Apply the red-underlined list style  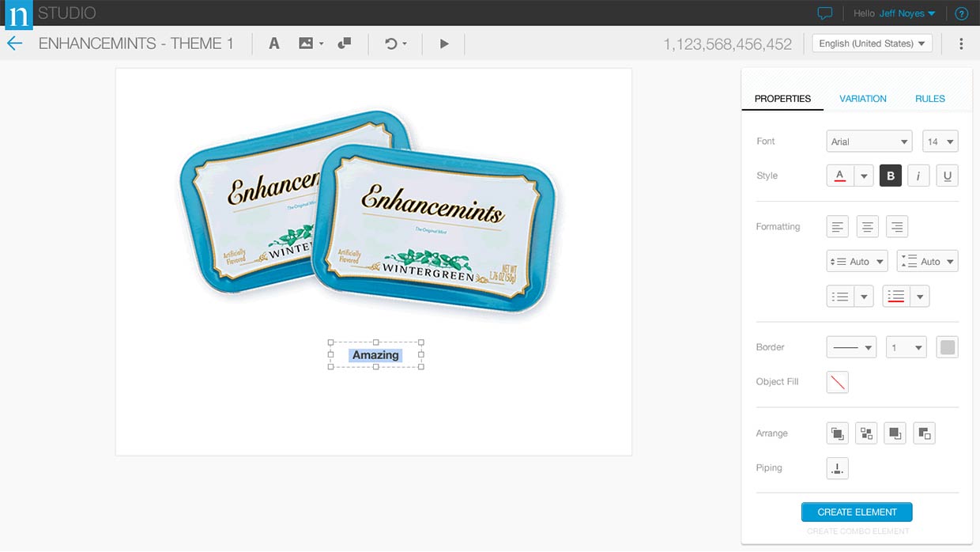pyautogui.click(x=896, y=297)
